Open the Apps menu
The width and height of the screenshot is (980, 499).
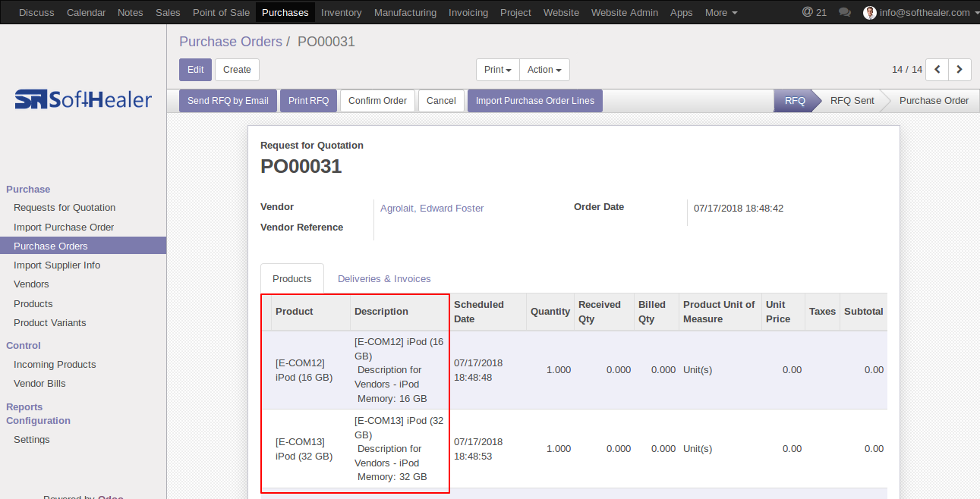pyautogui.click(x=682, y=12)
